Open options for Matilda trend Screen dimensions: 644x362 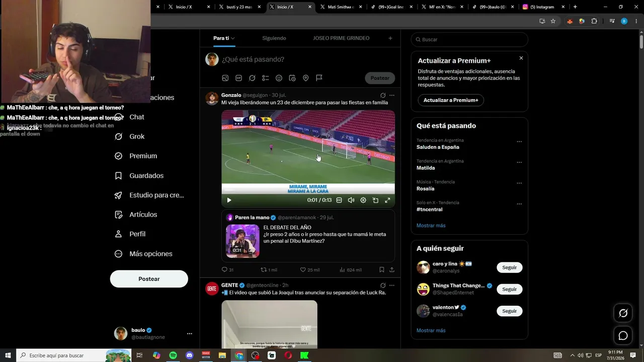519,162
